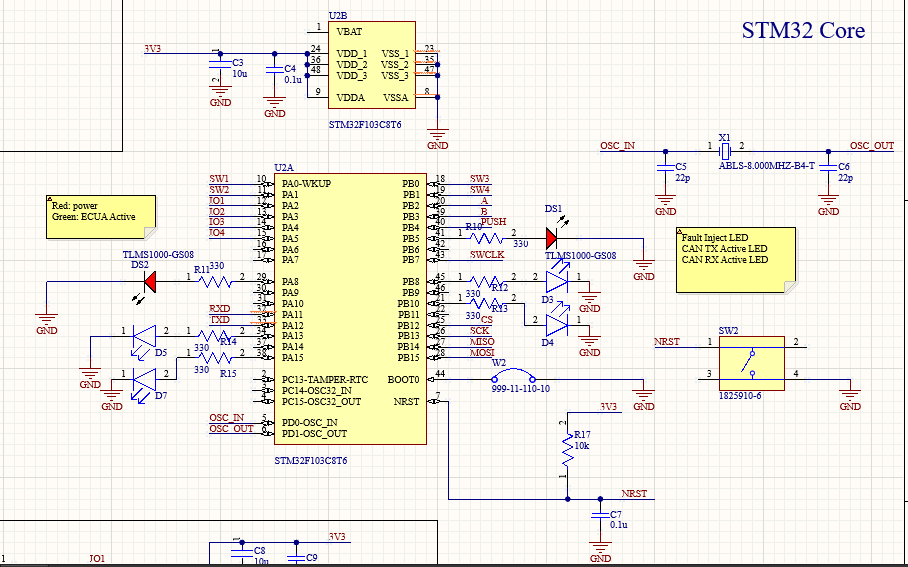Image resolution: width=908 pixels, height=567 pixels.
Task: Choose the R15 resistor symbol
Action: 215,358
